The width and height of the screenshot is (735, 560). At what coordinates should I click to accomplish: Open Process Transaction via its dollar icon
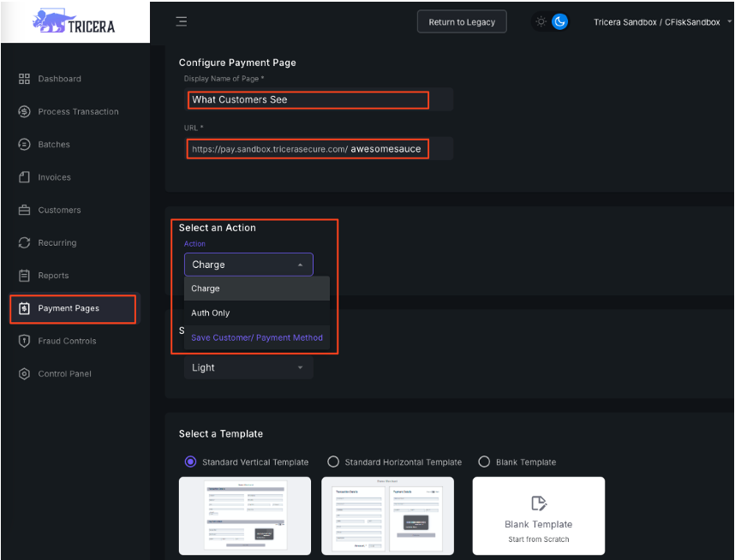tap(24, 111)
